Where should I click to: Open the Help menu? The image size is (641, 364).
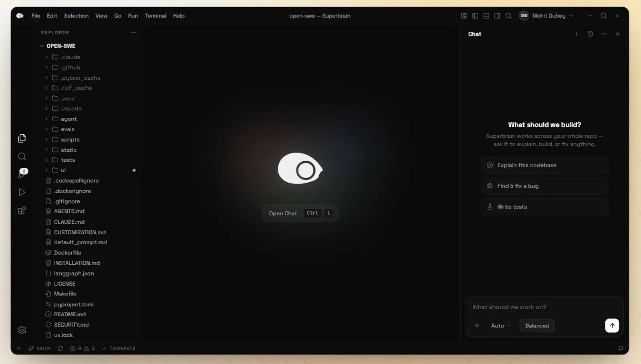[x=179, y=16]
